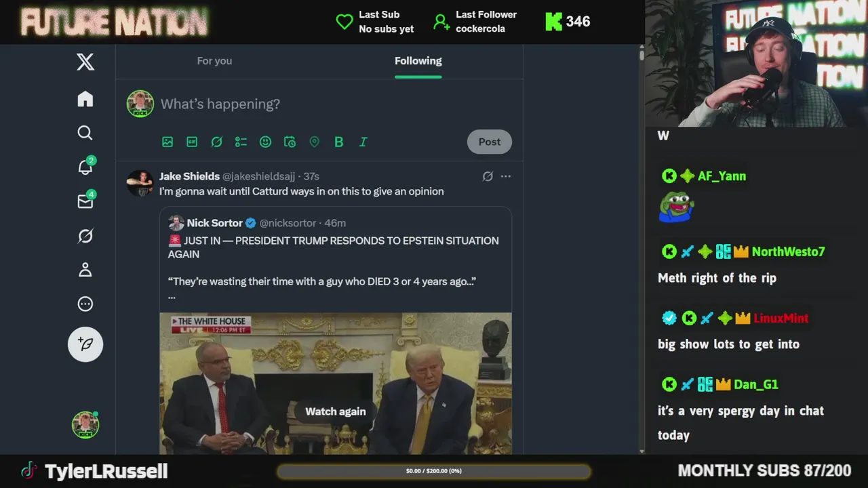Open three-dot menu on Jake Shields post
868x488 pixels.
pyautogui.click(x=505, y=176)
